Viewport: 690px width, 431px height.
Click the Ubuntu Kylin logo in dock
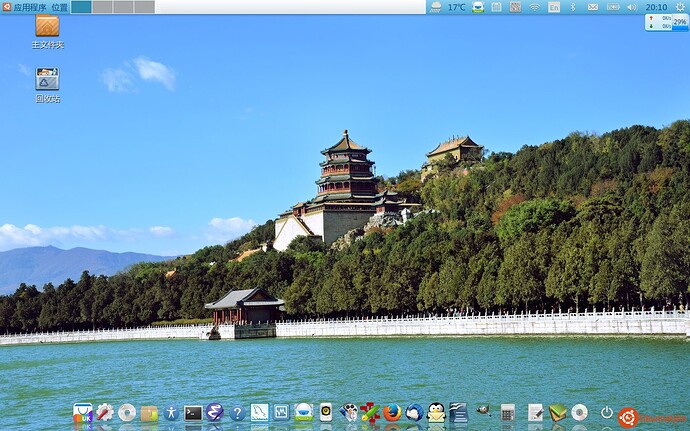coord(628,417)
